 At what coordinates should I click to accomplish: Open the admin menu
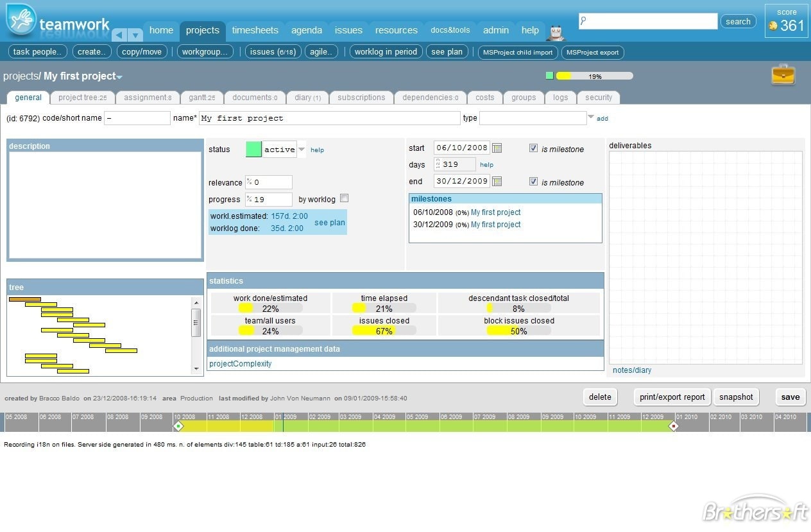point(496,30)
